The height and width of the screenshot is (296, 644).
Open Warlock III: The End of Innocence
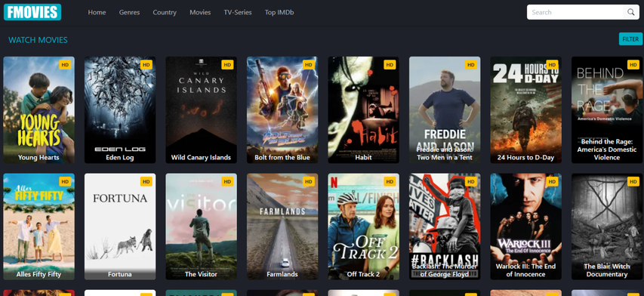click(525, 227)
